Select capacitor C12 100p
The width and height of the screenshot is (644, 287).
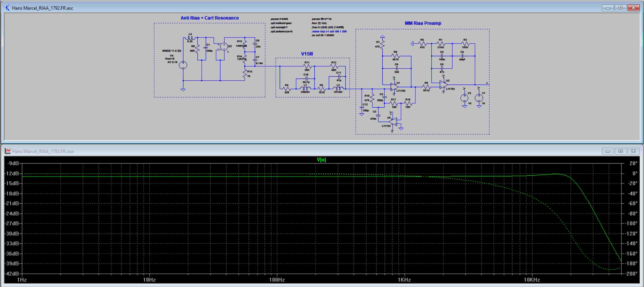362,107
